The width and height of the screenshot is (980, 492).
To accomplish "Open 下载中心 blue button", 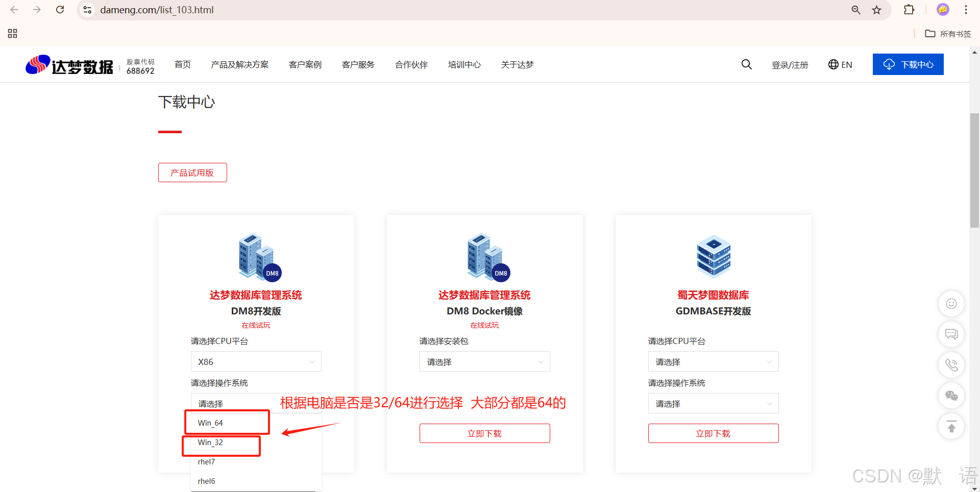I will point(908,64).
